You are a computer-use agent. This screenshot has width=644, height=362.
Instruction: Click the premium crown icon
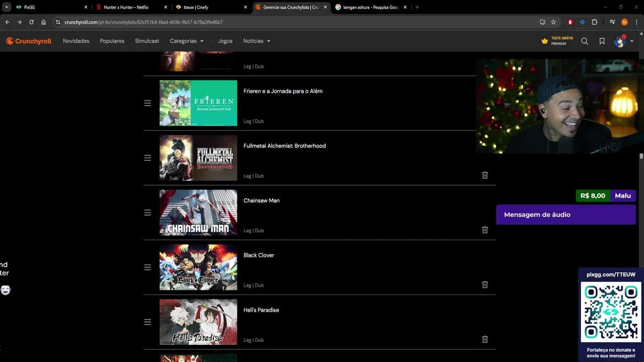(x=544, y=41)
